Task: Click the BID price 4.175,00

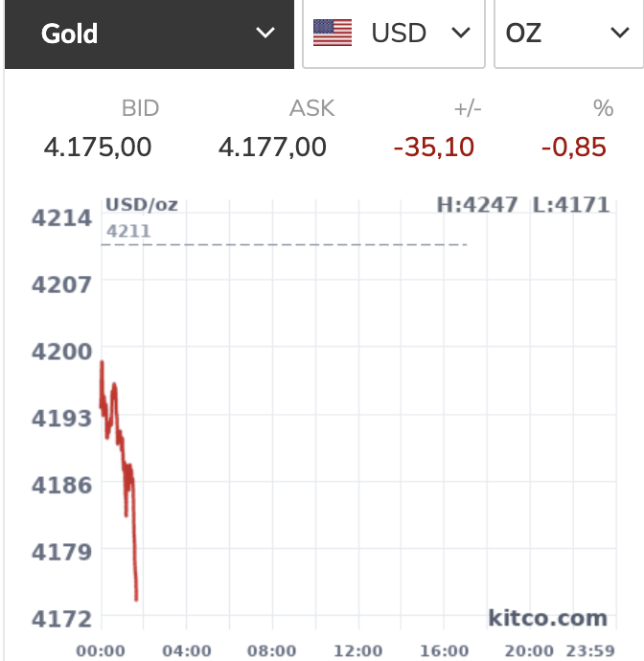Action: pyautogui.click(x=98, y=148)
